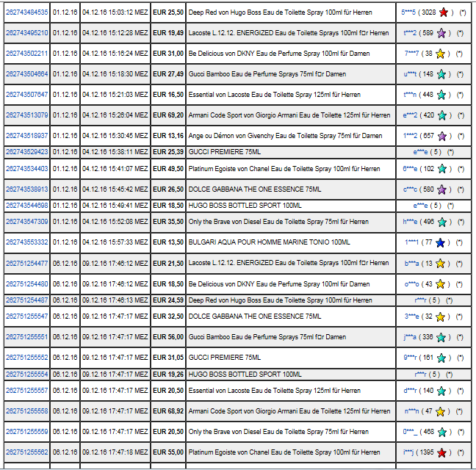This screenshot has width=476, height=470.
Task: Click the teal star beside 9***r (161)
Action: 441,358
